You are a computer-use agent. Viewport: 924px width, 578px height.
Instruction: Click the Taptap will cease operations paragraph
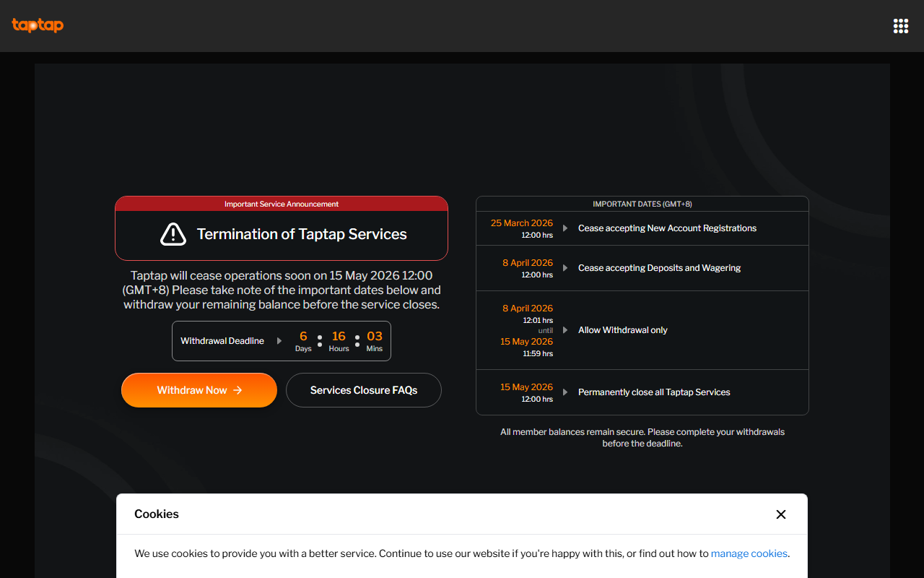click(282, 290)
